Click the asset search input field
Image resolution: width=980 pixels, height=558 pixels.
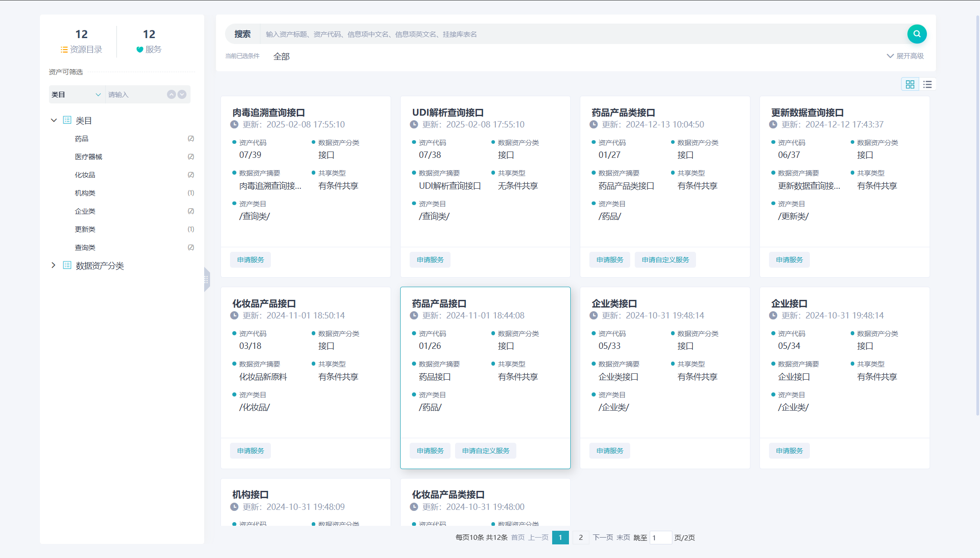(581, 34)
